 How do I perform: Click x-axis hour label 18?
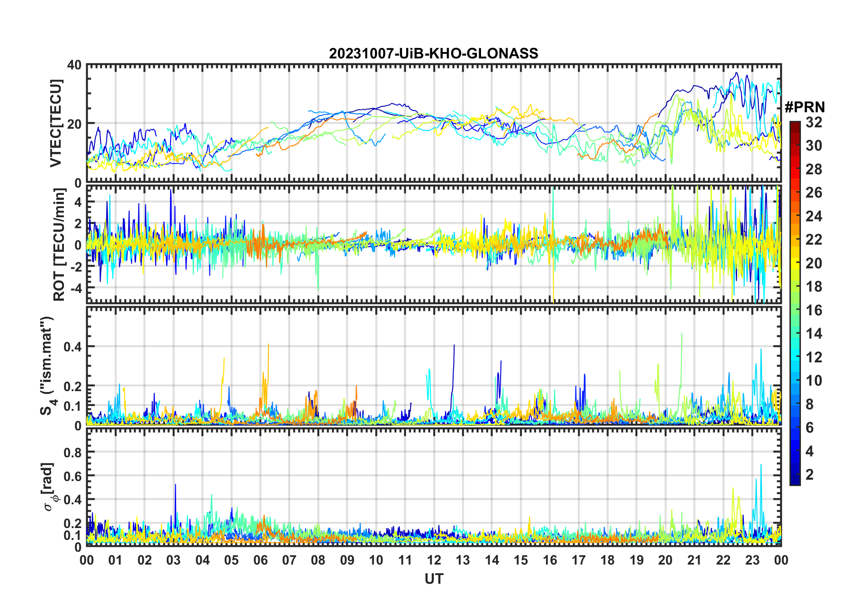607,560
